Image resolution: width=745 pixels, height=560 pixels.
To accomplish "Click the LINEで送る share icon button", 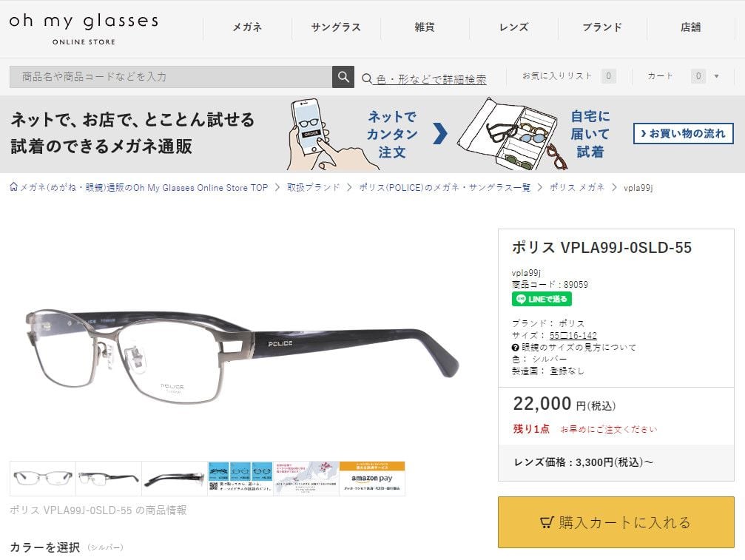I will [x=542, y=299].
